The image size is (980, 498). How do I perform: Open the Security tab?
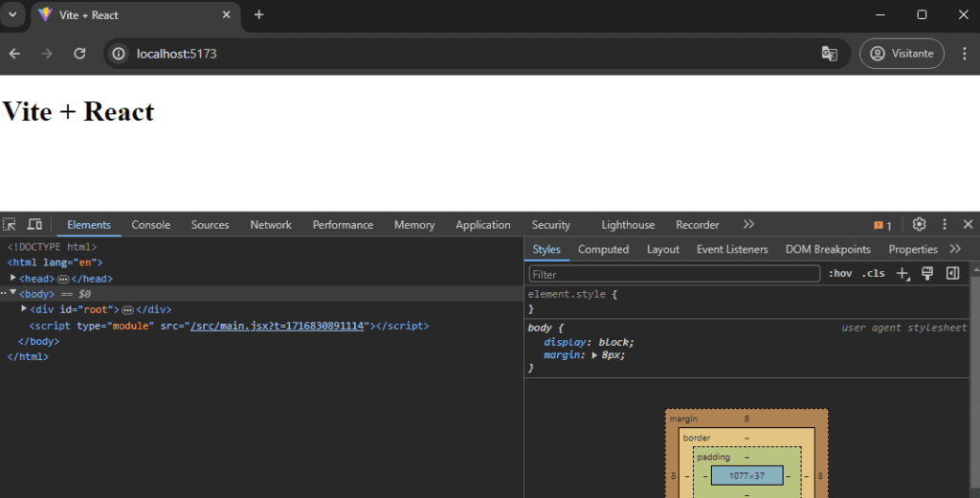pyautogui.click(x=550, y=225)
